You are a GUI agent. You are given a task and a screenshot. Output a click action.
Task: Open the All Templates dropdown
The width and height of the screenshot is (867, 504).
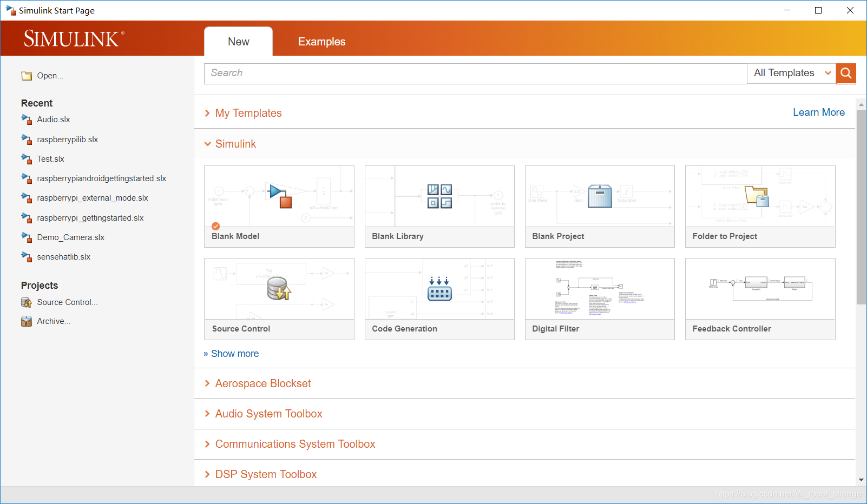click(x=791, y=73)
